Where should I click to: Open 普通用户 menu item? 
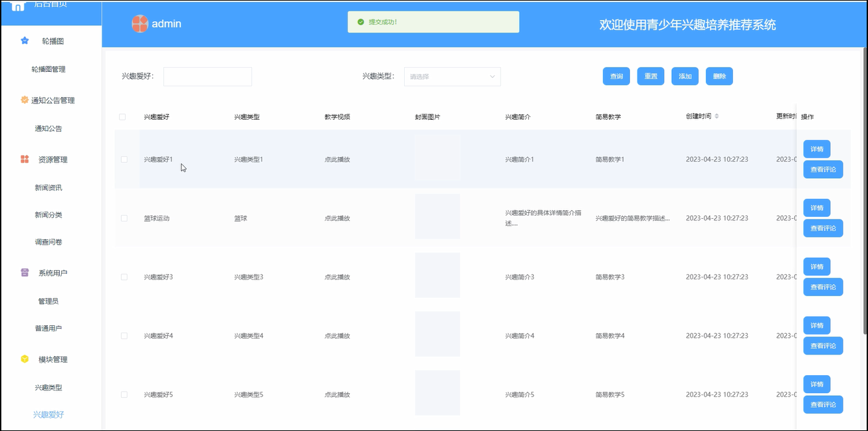pos(49,329)
